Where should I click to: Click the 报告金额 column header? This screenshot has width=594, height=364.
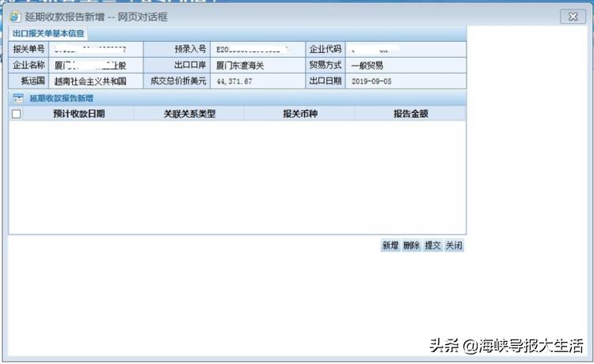410,114
